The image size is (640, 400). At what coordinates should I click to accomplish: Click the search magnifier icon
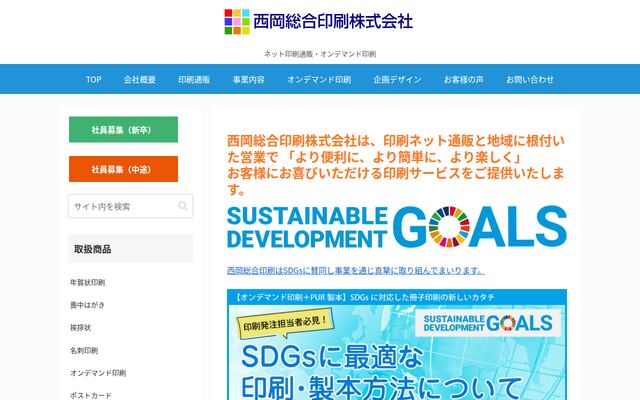point(183,206)
